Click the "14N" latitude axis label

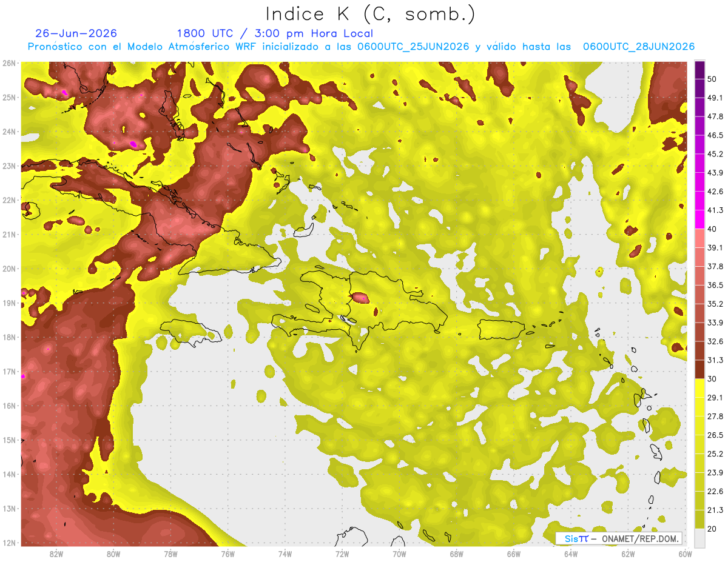click(x=10, y=474)
